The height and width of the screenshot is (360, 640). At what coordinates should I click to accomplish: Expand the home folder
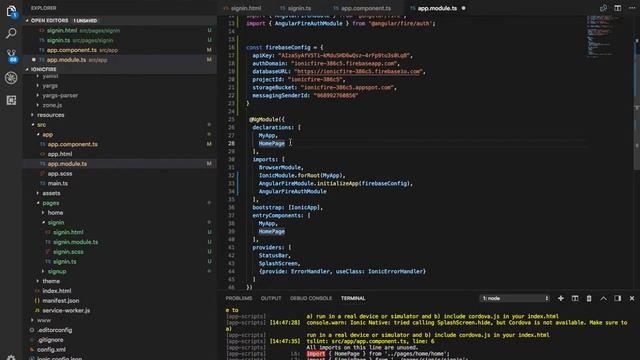click(x=55, y=213)
